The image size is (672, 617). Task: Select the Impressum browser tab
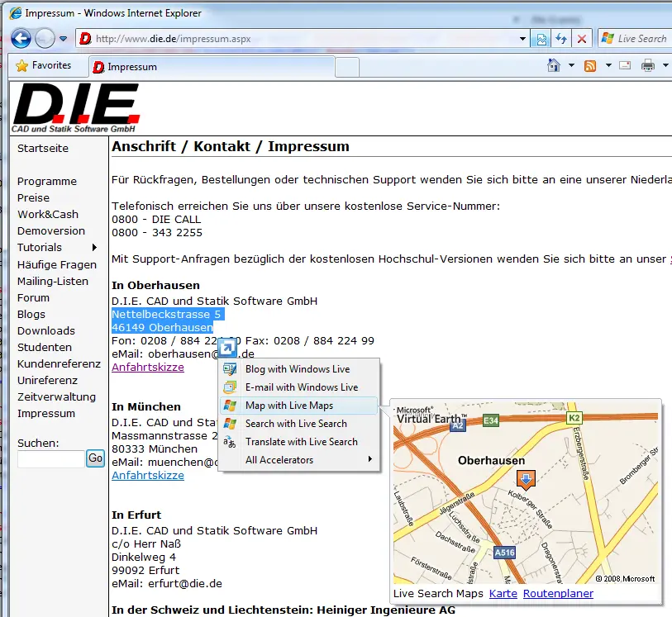click(x=212, y=67)
